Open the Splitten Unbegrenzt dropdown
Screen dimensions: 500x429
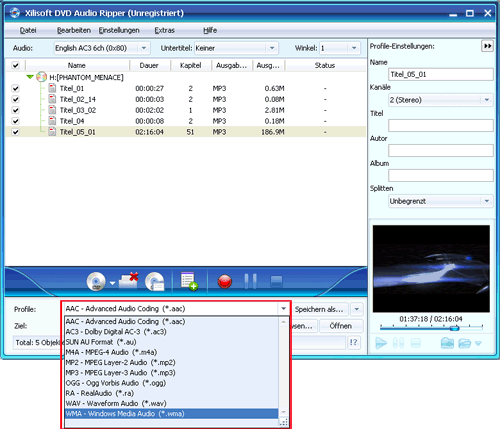[487, 201]
